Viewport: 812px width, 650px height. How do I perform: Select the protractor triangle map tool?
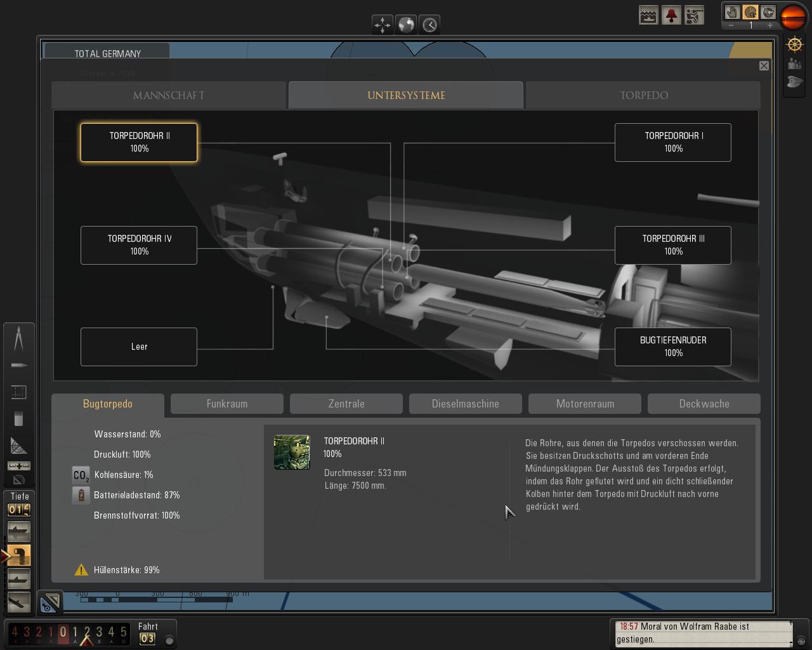pyautogui.click(x=19, y=446)
